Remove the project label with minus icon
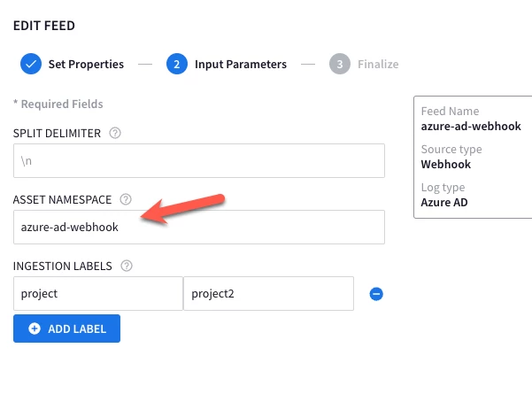The height and width of the screenshot is (402, 532). [376, 294]
